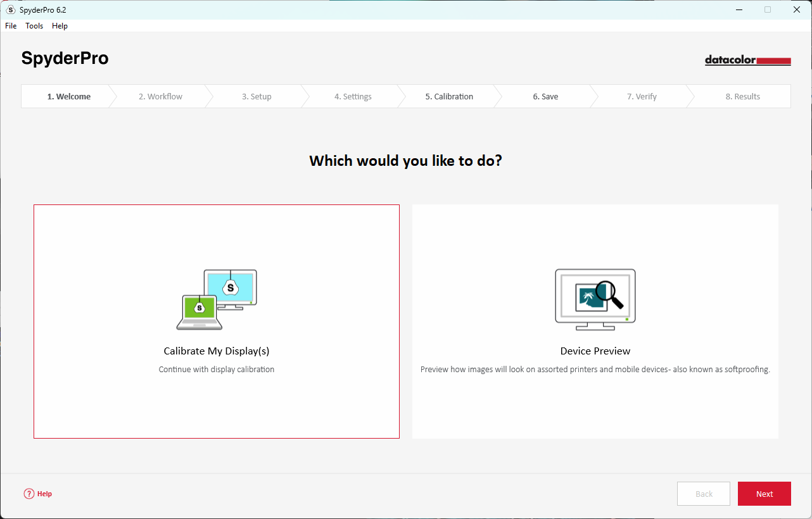Close the SpyderPro window
Viewport: 812px width, 519px height.
click(x=797, y=9)
